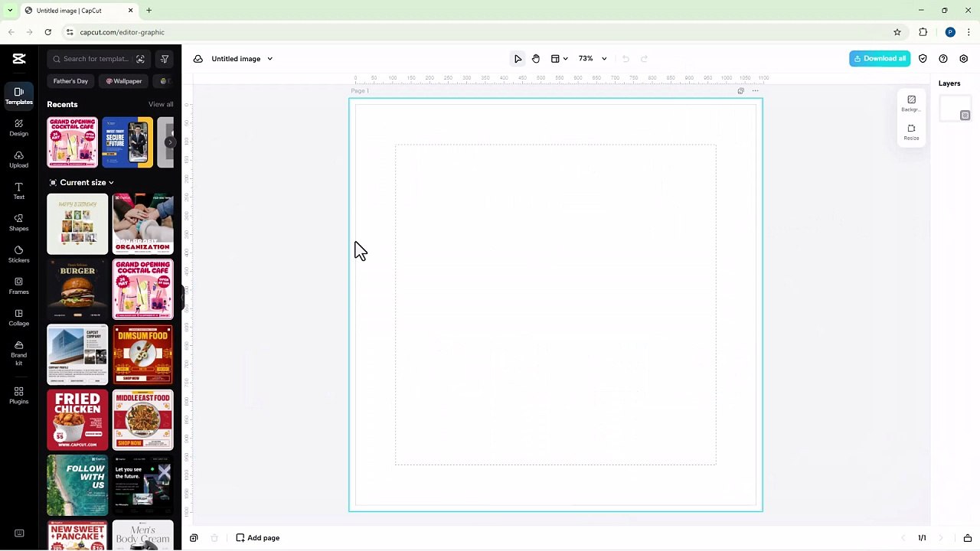Click the bottom delete page icon

(x=214, y=538)
